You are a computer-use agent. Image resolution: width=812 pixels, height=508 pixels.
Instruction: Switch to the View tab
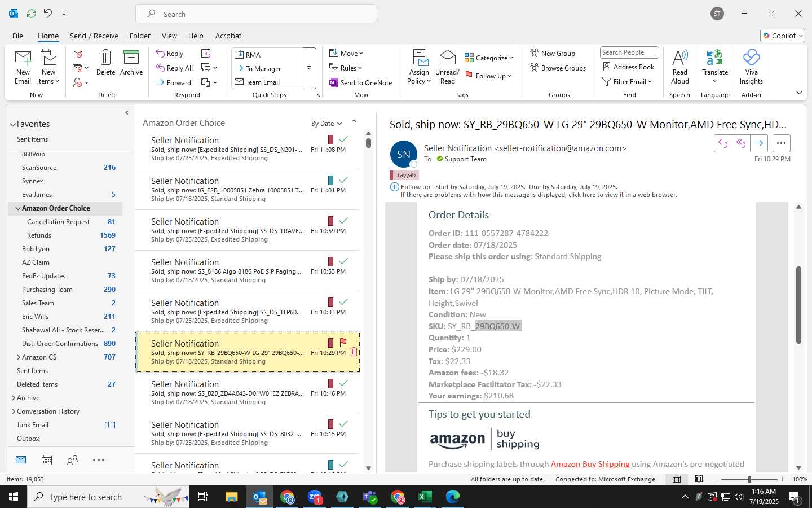(169, 36)
